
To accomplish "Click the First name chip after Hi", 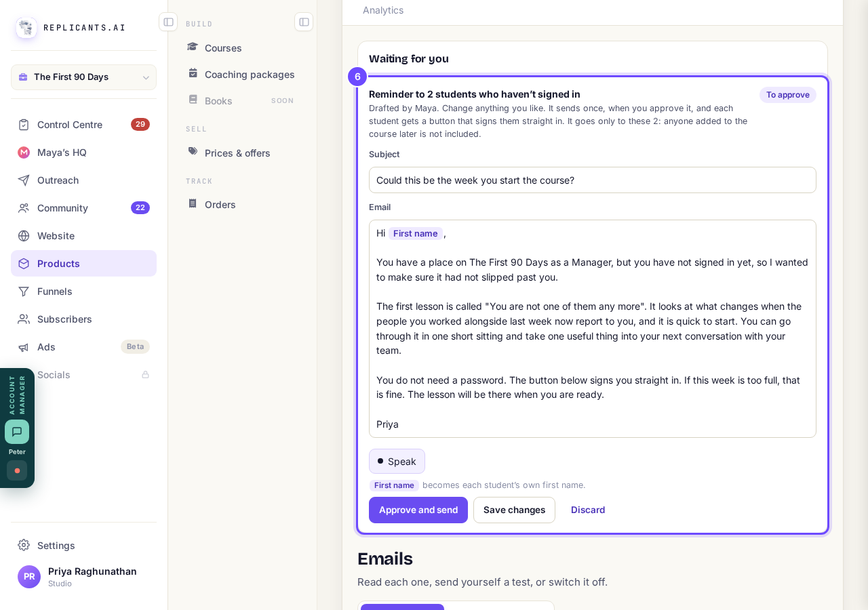I will [x=415, y=234].
